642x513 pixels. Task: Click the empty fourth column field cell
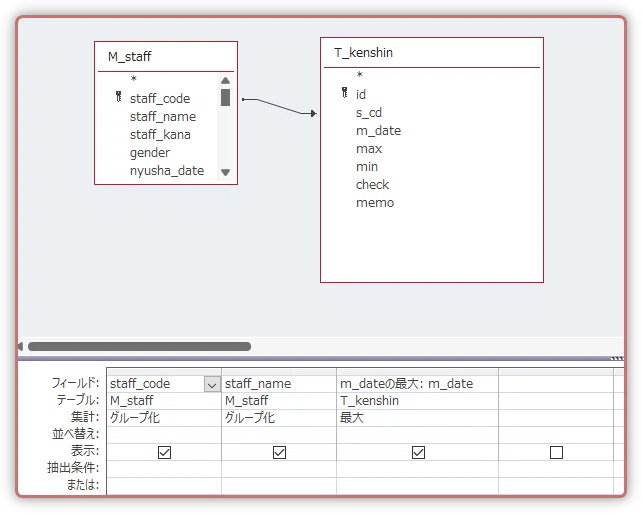556,384
